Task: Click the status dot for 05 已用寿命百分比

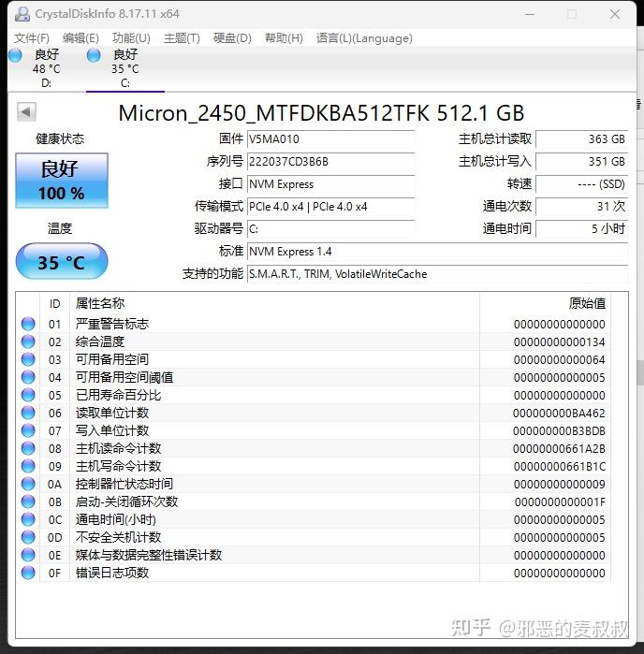Action: [28, 395]
